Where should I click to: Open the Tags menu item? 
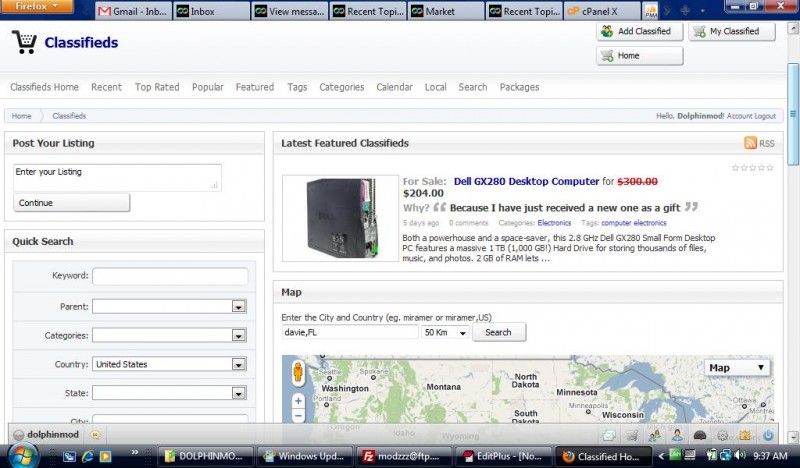click(297, 87)
